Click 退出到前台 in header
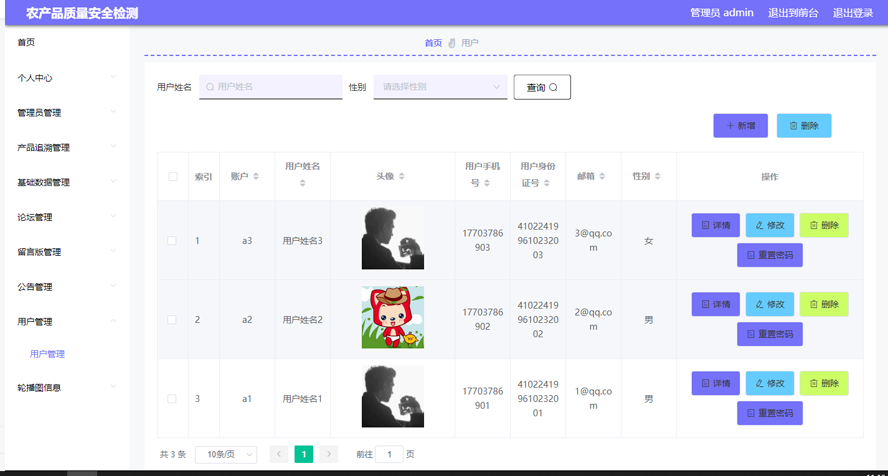Viewport: 888px width, 476px height. (x=793, y=13)
